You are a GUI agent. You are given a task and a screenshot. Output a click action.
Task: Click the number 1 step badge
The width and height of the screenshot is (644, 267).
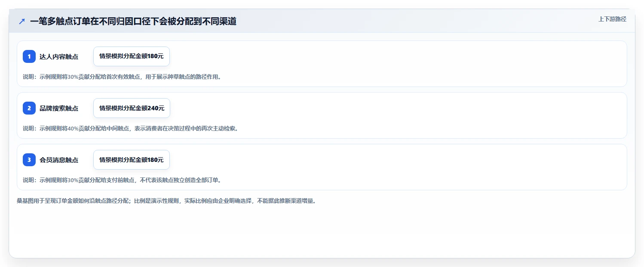(29, 56)
